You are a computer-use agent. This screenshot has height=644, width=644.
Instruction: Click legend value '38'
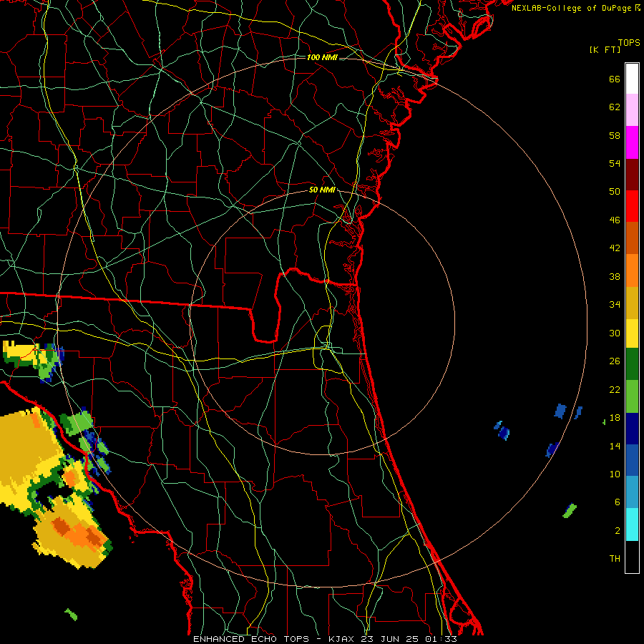[615, 276]
